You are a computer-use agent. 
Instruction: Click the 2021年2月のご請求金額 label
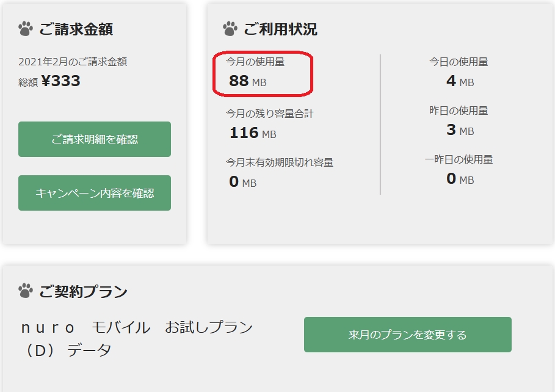point(73,62)
